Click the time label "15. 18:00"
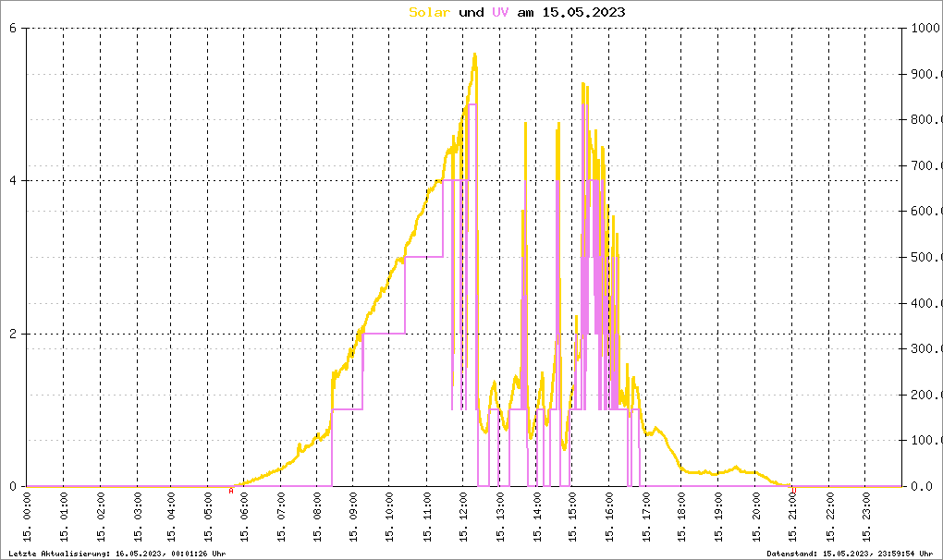The width and height of the screenshot is (943, 560). [680, 517]
